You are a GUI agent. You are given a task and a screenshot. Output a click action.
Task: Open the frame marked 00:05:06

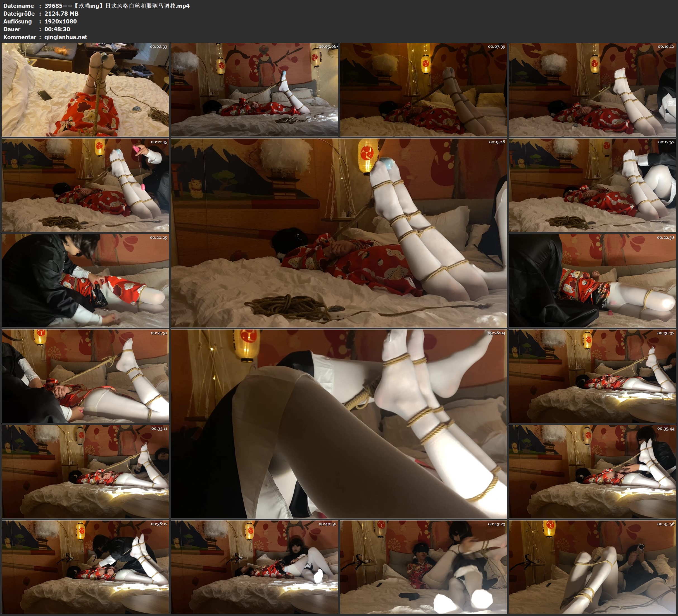click(254, 89)
